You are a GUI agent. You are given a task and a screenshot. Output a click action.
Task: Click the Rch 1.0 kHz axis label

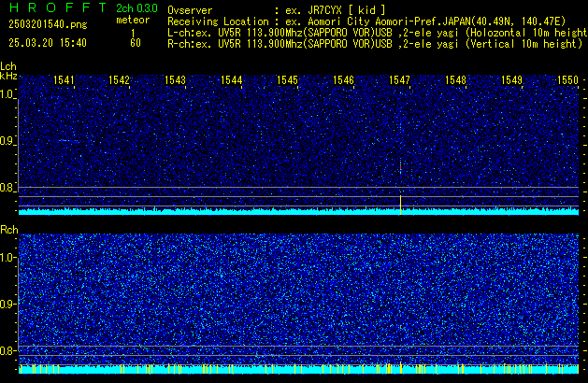tap(7, 258)
